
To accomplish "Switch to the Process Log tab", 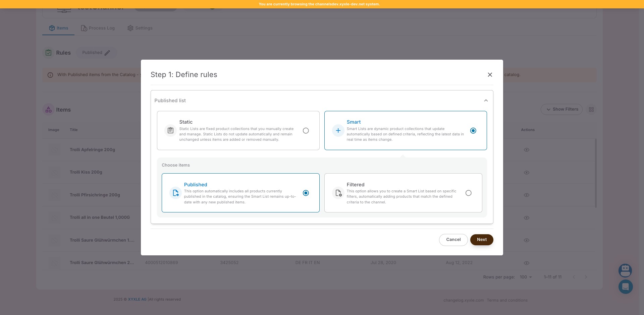I will (98, 28).
